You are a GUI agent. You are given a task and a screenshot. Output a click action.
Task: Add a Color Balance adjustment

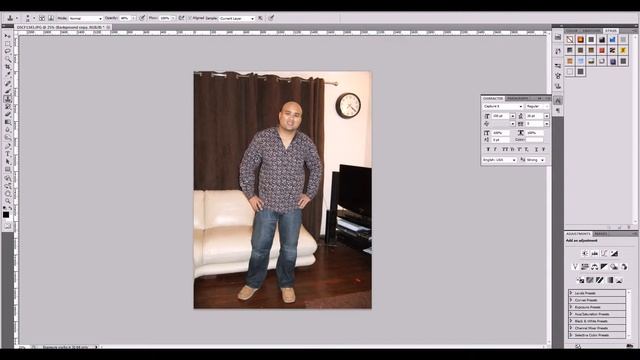pos(594,267)
